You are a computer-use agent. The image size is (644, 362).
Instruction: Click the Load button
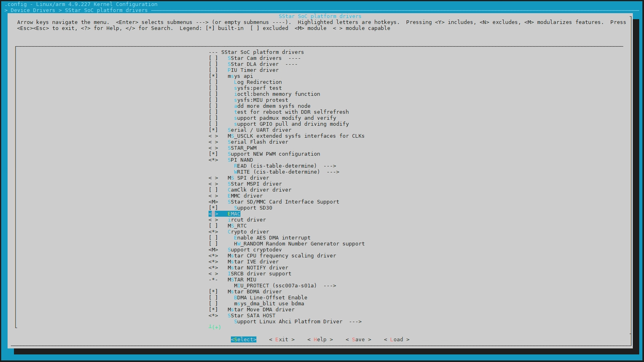(x=396, y=340)
